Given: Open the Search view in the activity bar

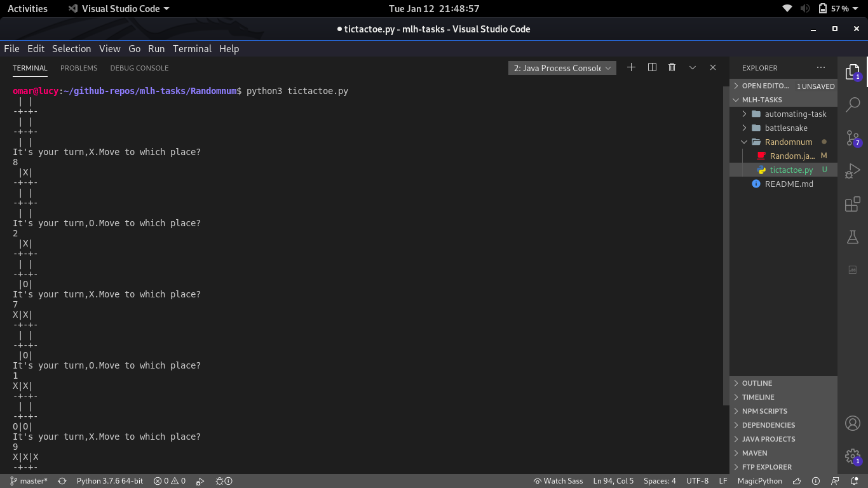Looking at the screenshot, I should click(x=853, y=104).
